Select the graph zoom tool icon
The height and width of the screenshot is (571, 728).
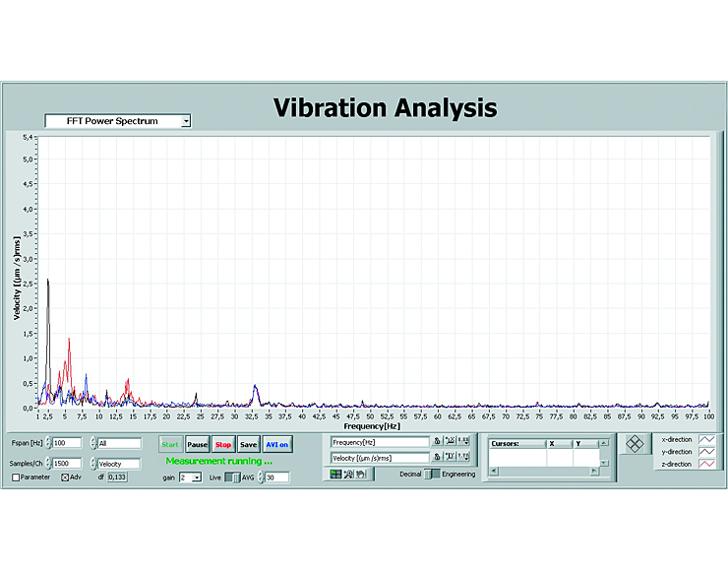coord(348,475)
